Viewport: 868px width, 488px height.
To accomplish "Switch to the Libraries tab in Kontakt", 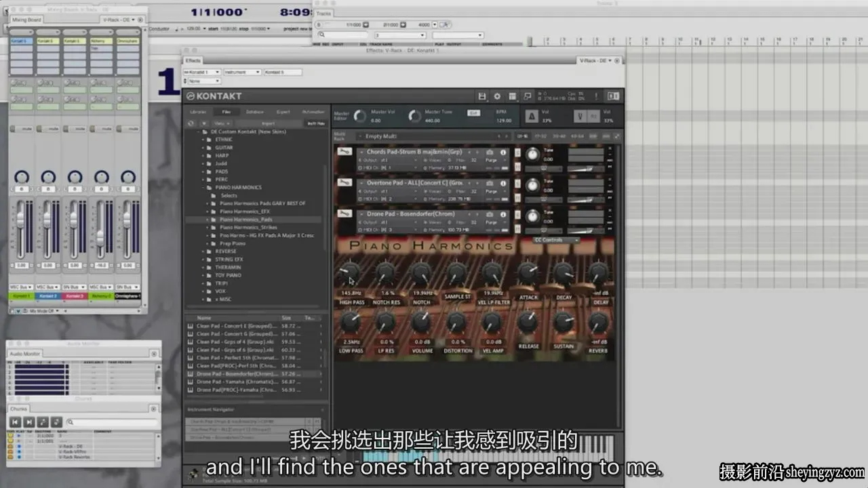I will tap(199, 112).
